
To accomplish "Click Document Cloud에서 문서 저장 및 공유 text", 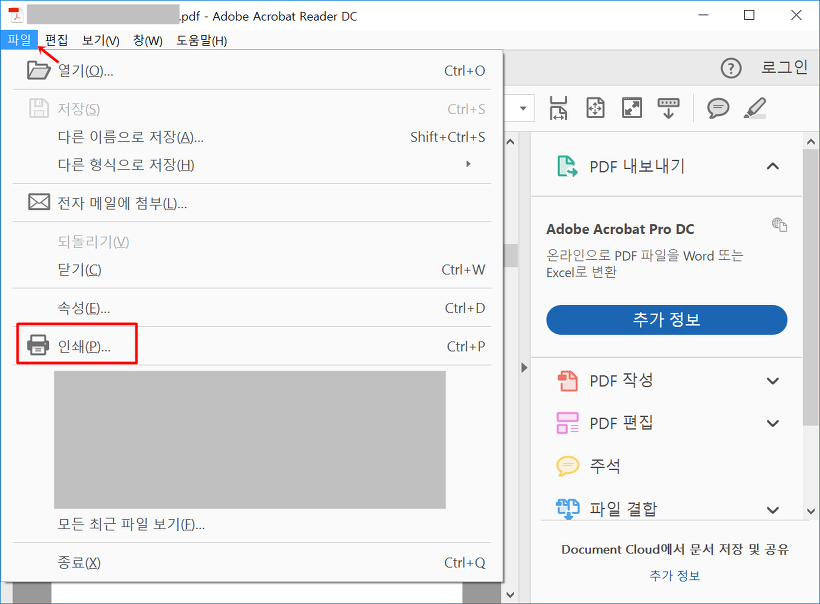I will pyautogui.click(x=675, y=549).
